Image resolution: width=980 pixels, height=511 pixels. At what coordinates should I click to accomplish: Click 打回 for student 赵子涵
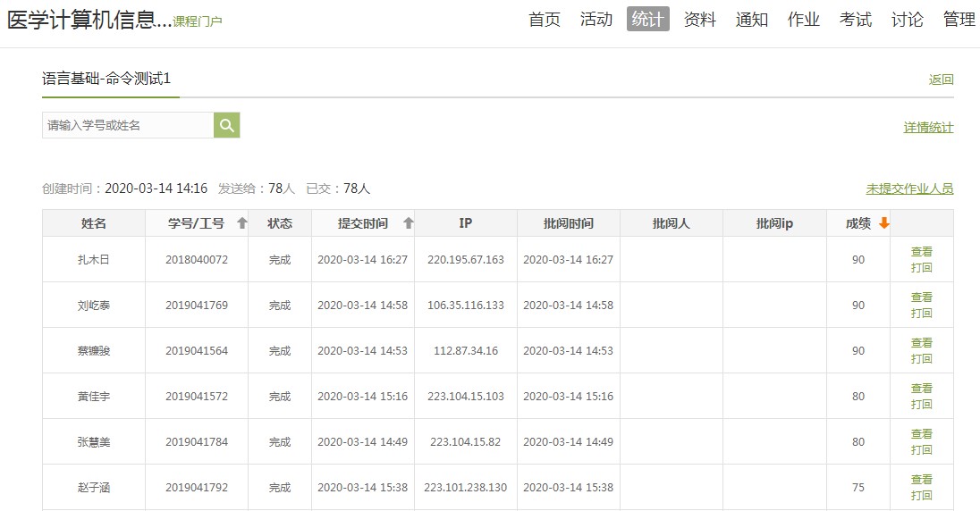(921, 496)
